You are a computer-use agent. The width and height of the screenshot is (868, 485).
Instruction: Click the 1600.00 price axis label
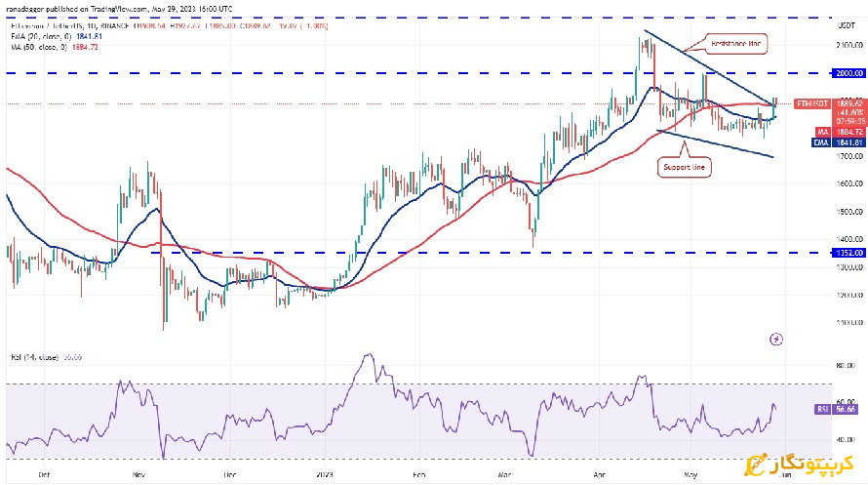coord(849,183)
